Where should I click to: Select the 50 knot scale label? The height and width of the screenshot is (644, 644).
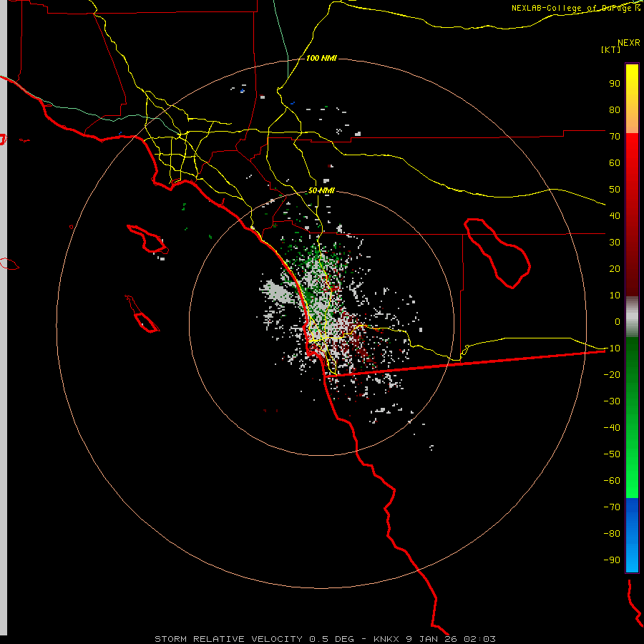615,190
